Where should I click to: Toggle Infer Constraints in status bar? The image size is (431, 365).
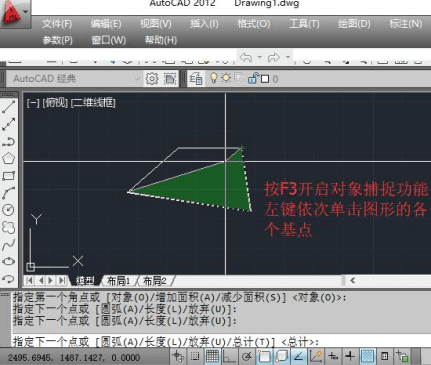178,357
